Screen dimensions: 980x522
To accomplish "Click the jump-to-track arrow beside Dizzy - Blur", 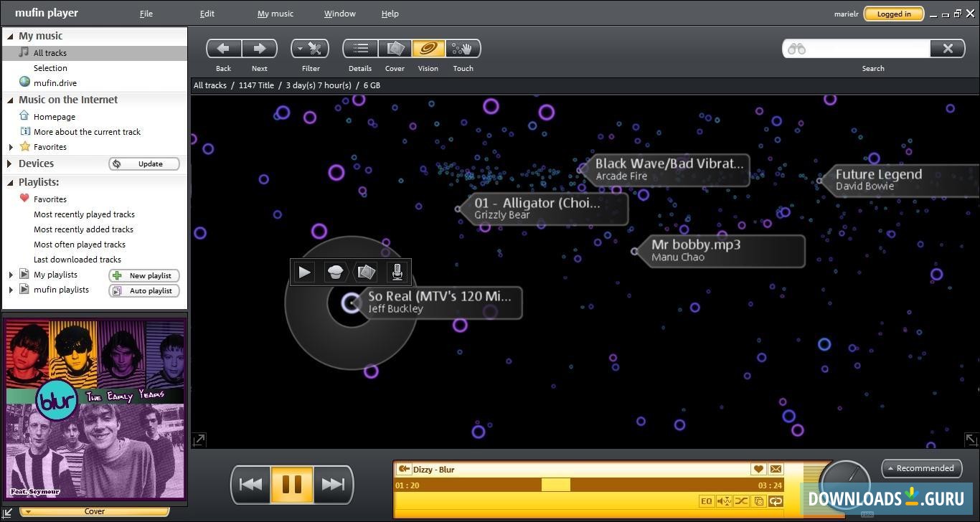I will pos(403,470).
